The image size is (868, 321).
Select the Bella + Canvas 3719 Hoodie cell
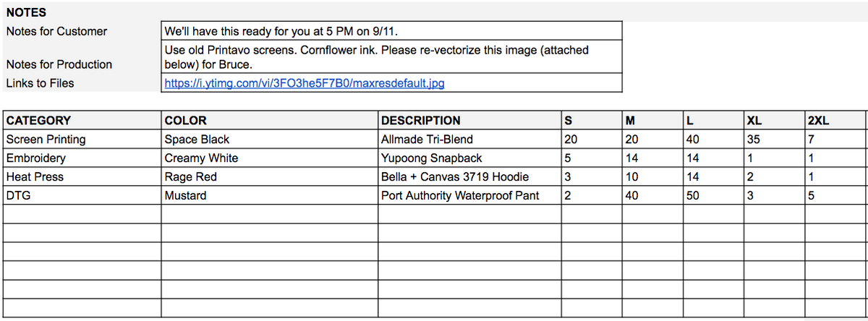454,177
